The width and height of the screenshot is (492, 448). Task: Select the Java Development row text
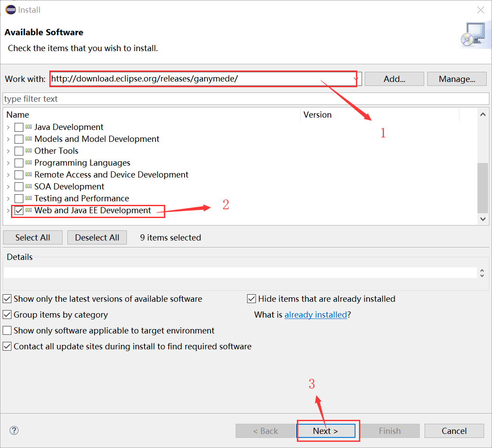pyautogui.click(x=69, y=127)
